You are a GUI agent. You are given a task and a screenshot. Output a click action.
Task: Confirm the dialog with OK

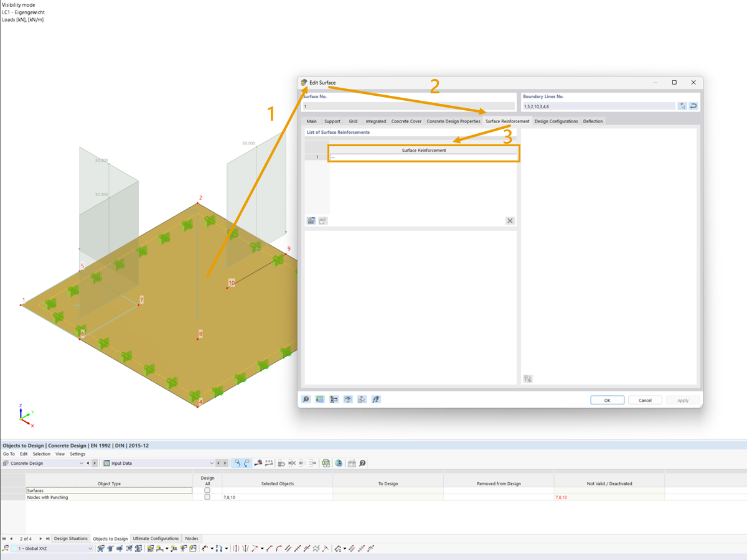click(x=607, y=400)
